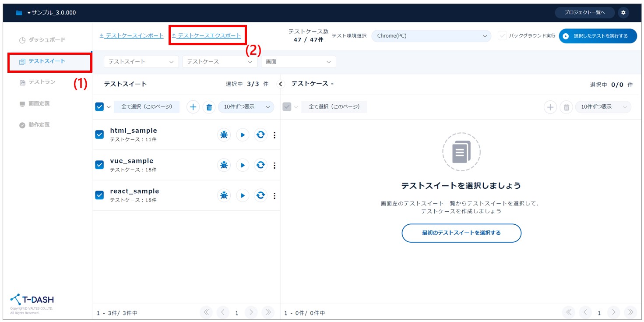Run the vue_sample test suite play icon
644x322 pixels.
pyautogui.click(x=243, y=165)
